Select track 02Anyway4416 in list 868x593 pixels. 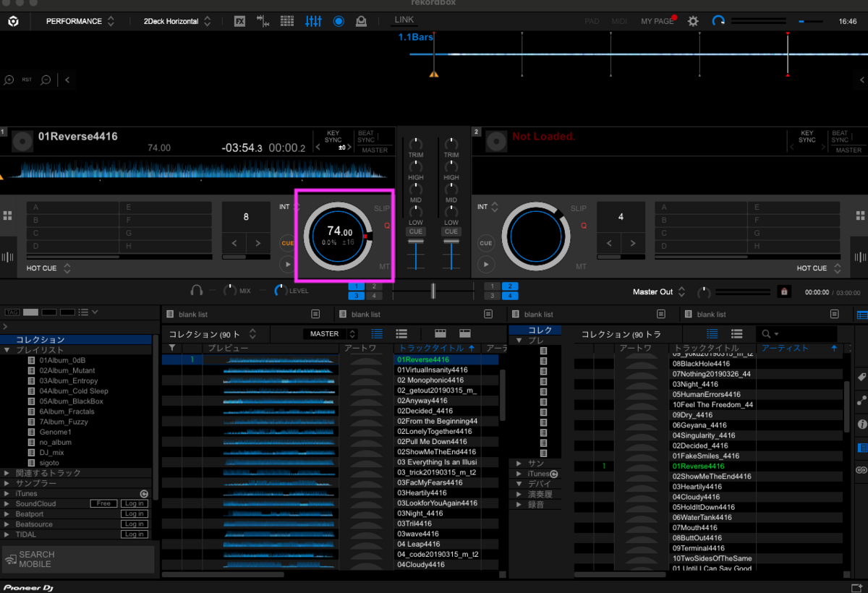[x=422, y=401]
